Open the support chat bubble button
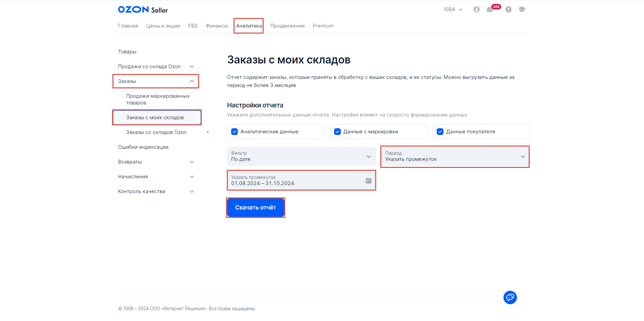 pos(510,297)
